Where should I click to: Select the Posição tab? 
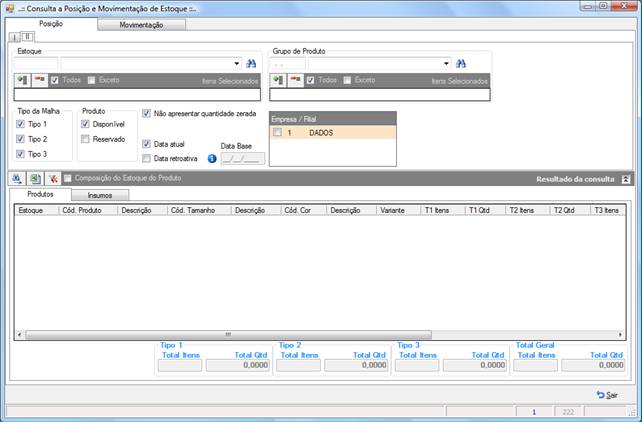(51, 24)
